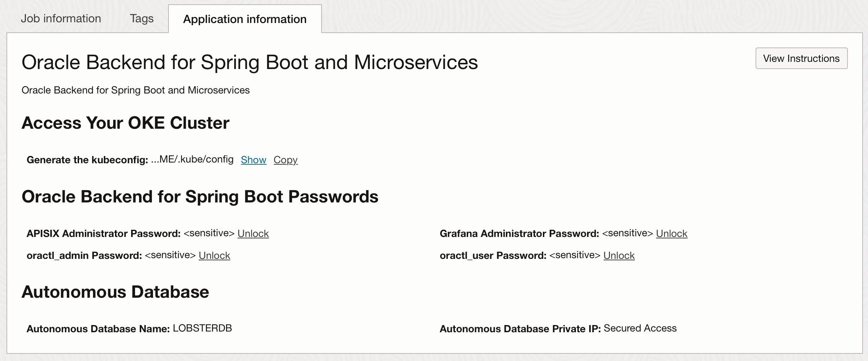This screenshot has width=868, height=361.
Task: Switch to the Job information tab
Action: pyautogui.click(x=61, y=19)
